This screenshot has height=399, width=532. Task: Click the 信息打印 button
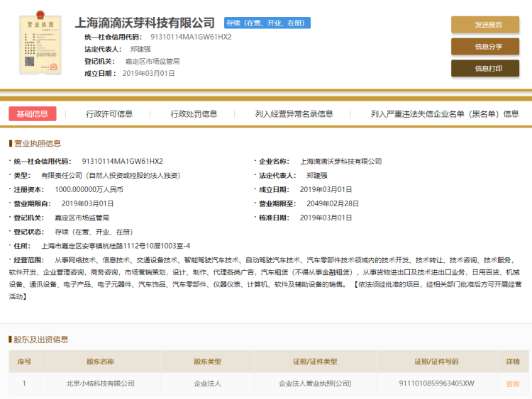[x=485, y=69]
